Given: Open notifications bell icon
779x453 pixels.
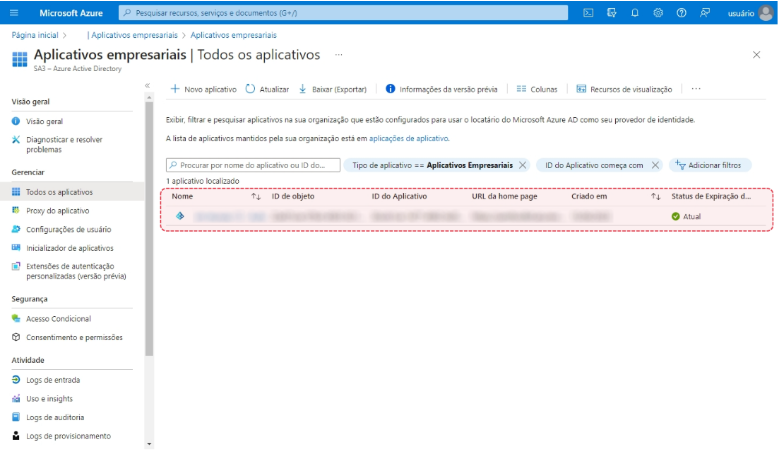Looking at the screenshot, I should pos(635,13).
